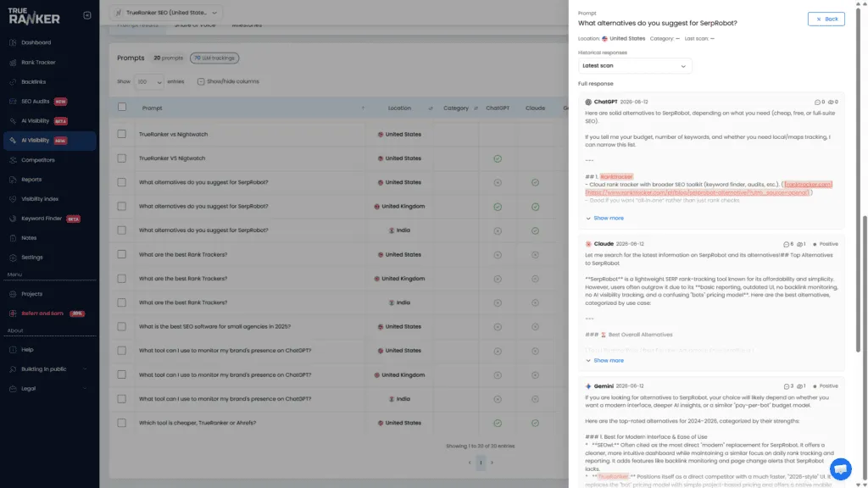Select the Milestones tab
This screenshot has width=868, height=488.
point(247,25)
